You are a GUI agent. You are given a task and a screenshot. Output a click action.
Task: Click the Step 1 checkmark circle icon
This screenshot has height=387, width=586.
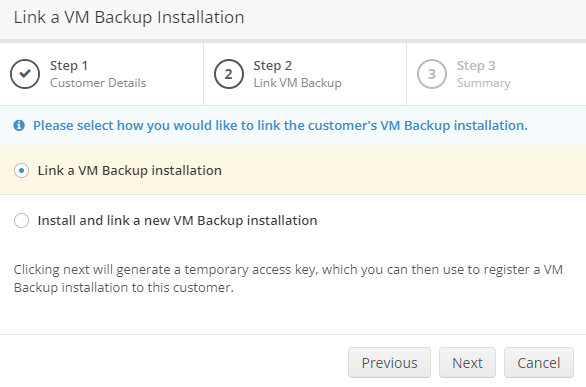pos(25,74)
